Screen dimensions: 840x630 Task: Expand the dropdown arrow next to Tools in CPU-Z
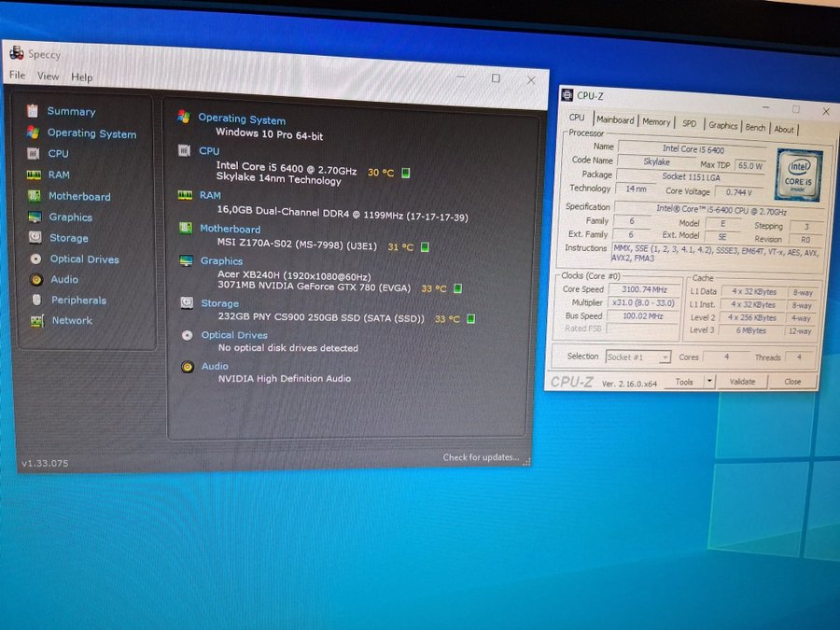pyautogui.click(x=709, y=381)
